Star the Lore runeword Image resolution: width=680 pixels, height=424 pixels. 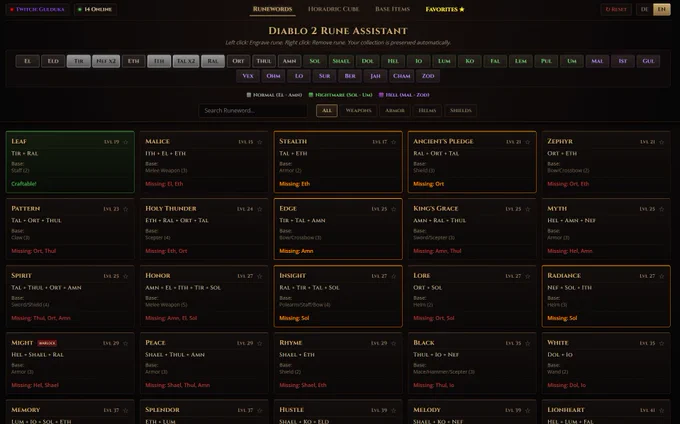pos(527,276)
